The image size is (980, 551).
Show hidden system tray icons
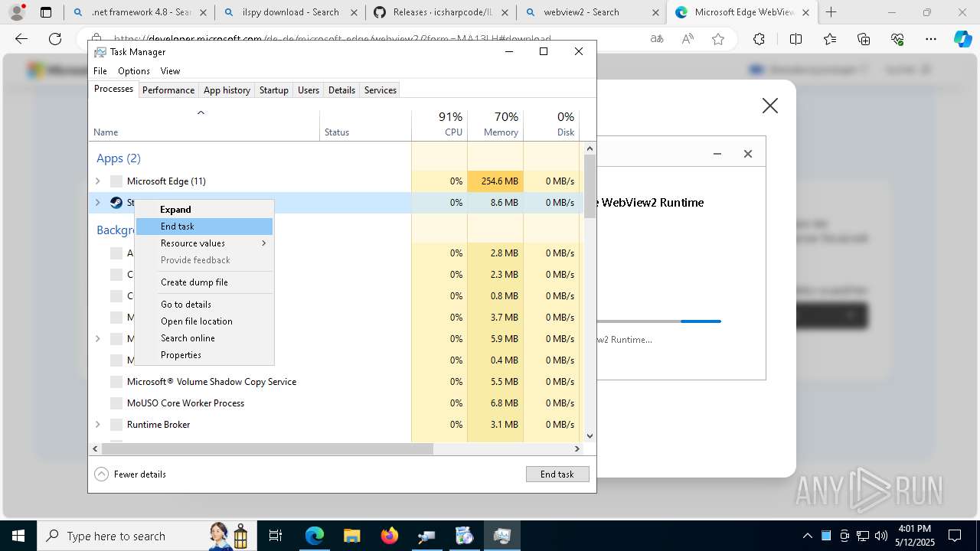tap(807, 536)
